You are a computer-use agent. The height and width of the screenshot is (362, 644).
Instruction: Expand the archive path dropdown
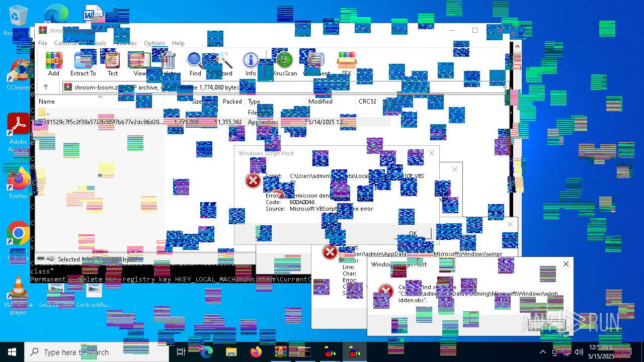(x=506, y=87)
